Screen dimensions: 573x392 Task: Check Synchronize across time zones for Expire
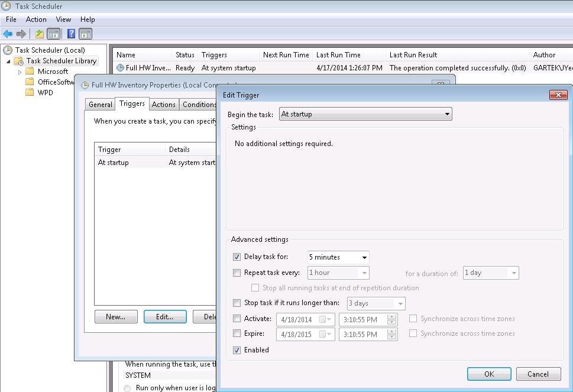pos(413,333)
